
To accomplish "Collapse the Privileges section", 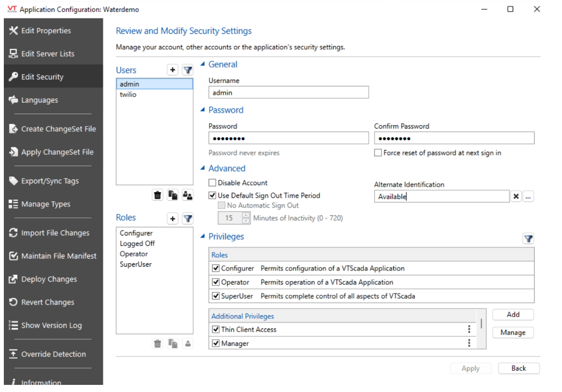I will (203, 237).
